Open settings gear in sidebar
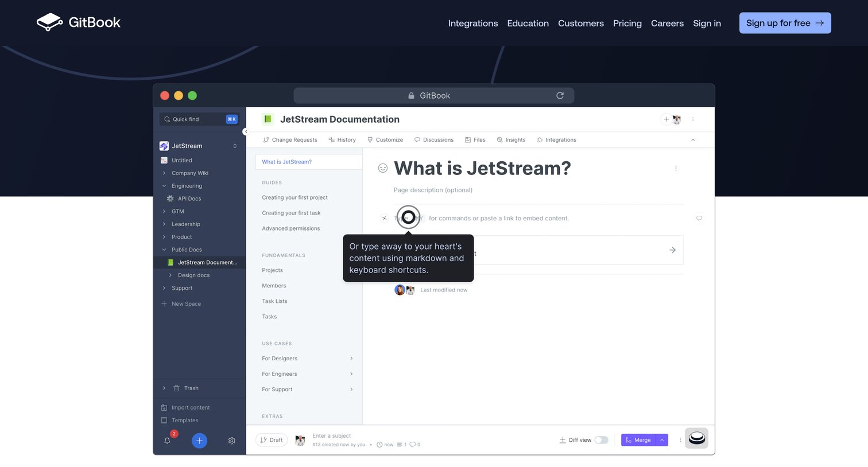The image size is (868, 467). [x=232, y=441]
